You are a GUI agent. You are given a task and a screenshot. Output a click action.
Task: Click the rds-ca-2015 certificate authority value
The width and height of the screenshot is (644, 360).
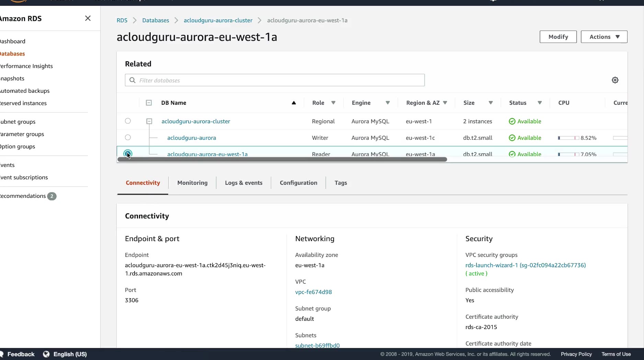[481, 327]
